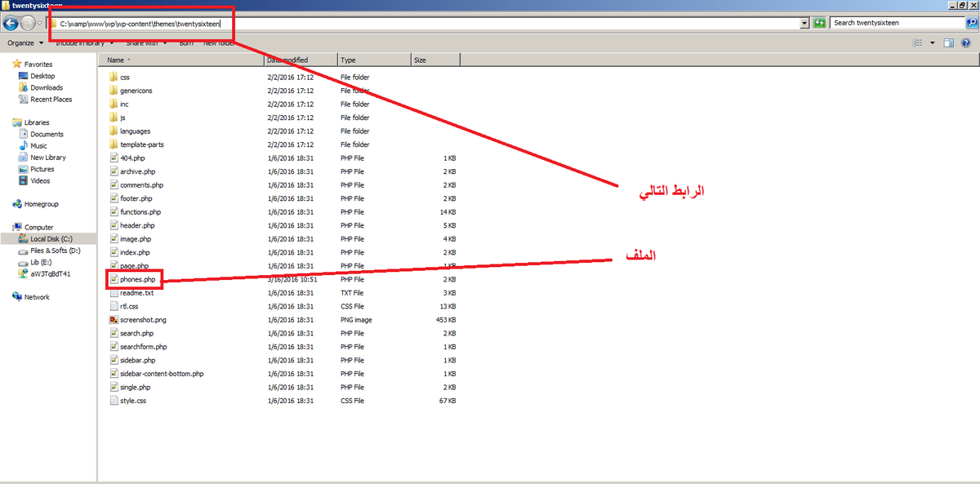
Task: Open the Documents library
Action: click(47, 134)
